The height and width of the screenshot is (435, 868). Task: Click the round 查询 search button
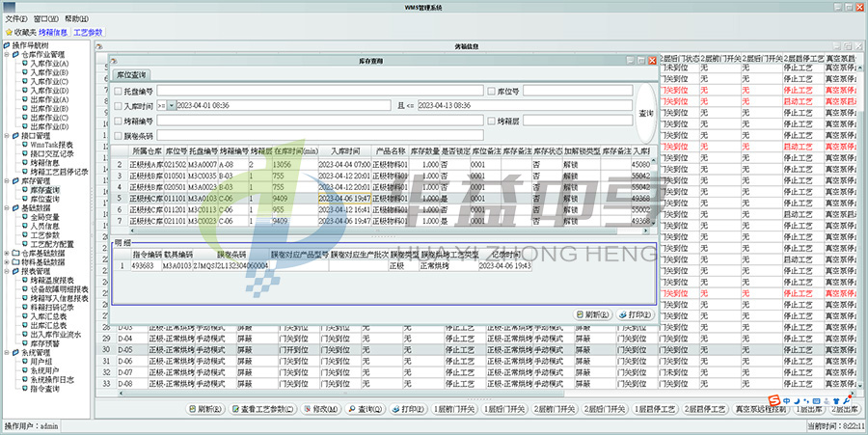click(645, 113)
